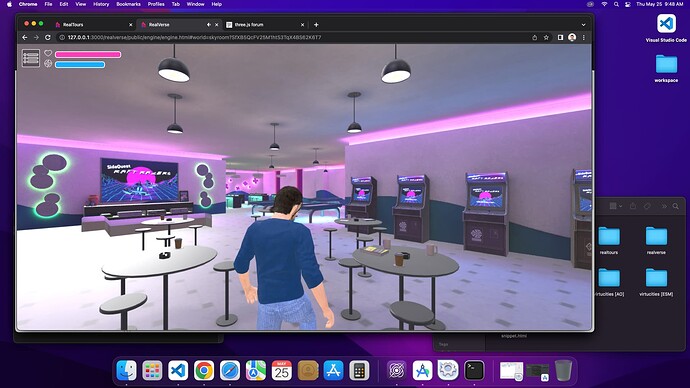Open Control Center in menu bar
This screenshot has height=388, width=690.
pos(628,4)
